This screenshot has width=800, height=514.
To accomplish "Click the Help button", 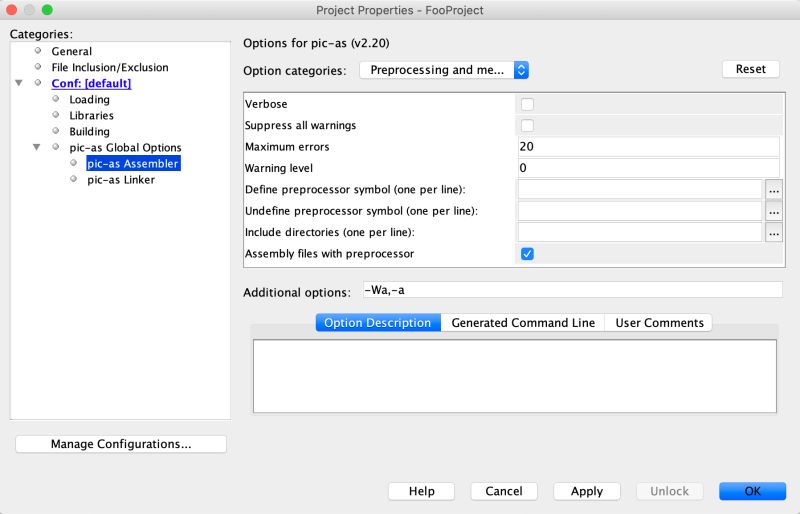I will pos(421,491).
